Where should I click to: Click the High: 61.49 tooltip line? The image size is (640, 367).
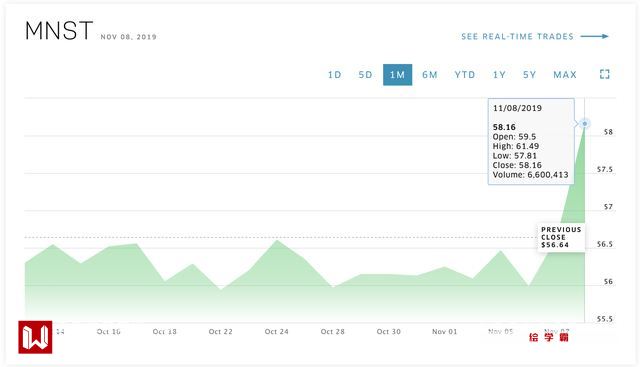516,146
